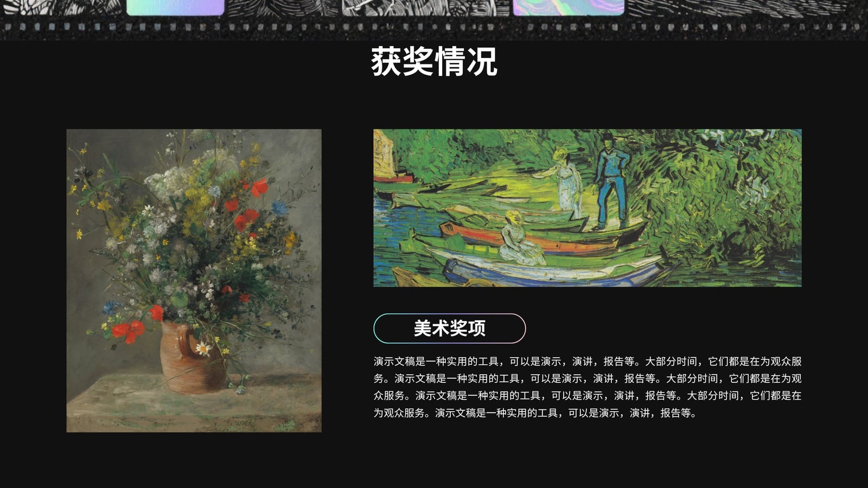Select the green boats painting image
This screenshot has width=868, height=488.
click(587, 208)
